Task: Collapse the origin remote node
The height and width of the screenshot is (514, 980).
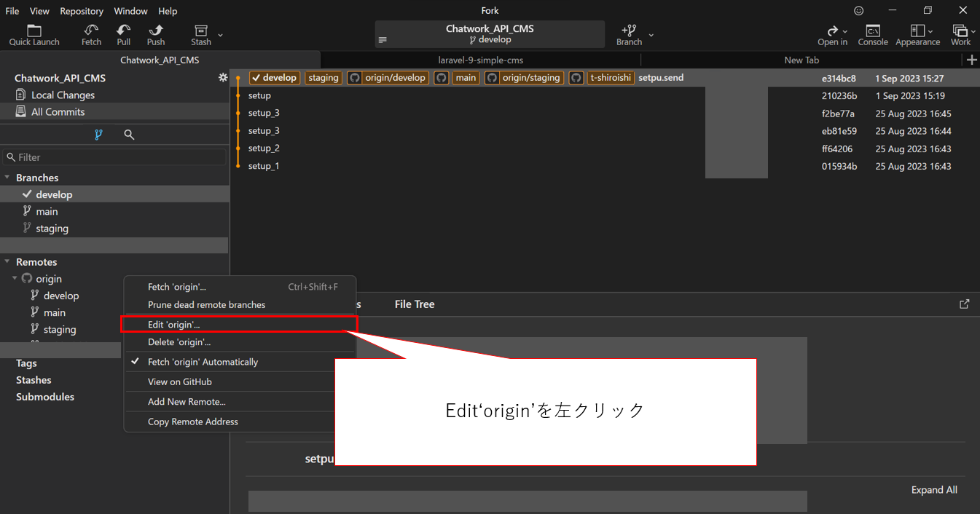Action: (15, 279)
